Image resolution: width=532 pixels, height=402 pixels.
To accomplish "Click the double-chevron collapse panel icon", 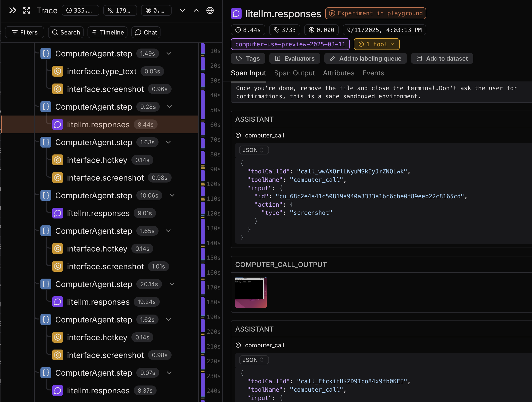I will tap(13, 11).
